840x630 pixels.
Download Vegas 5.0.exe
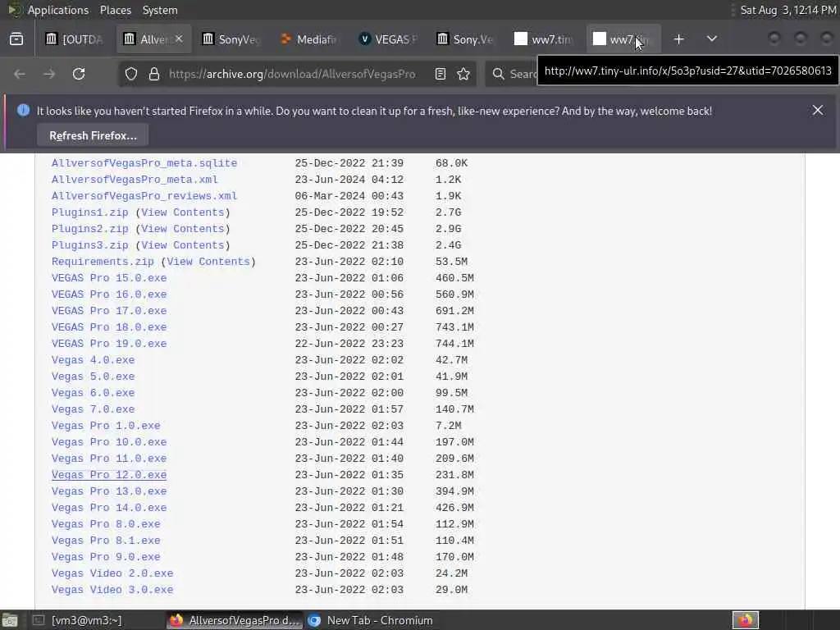[x=94, y=377]
